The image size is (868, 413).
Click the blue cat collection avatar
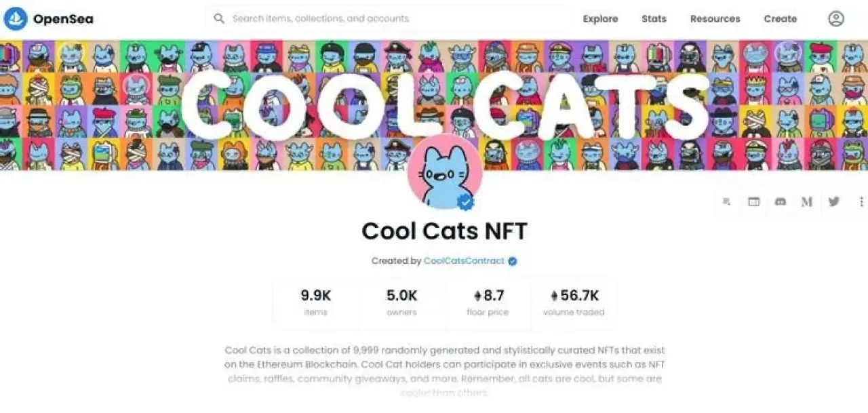(x=444, y=172)
